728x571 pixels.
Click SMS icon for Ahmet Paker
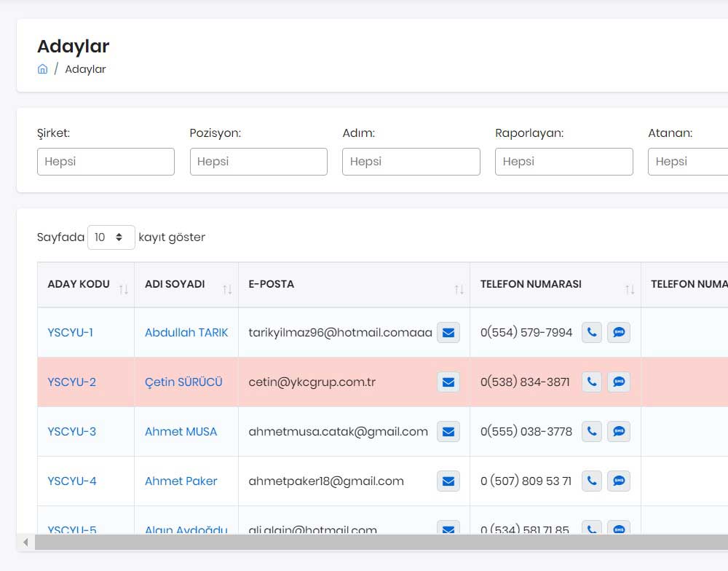click(619, 481)
